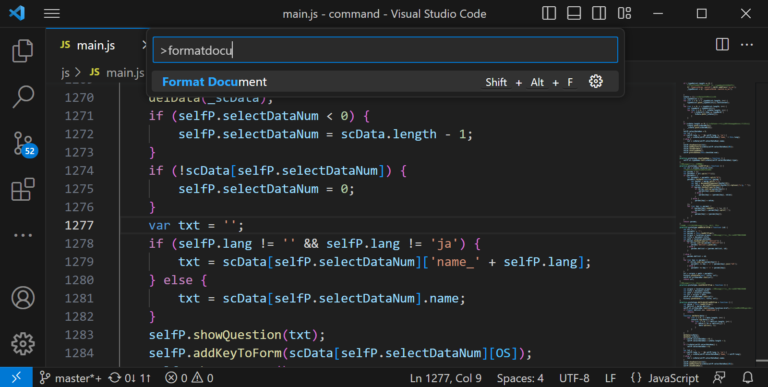The width and height of the screenshot is (768, 387).
Task: Open the Search view in activity bar
Action: coord(23,97)
